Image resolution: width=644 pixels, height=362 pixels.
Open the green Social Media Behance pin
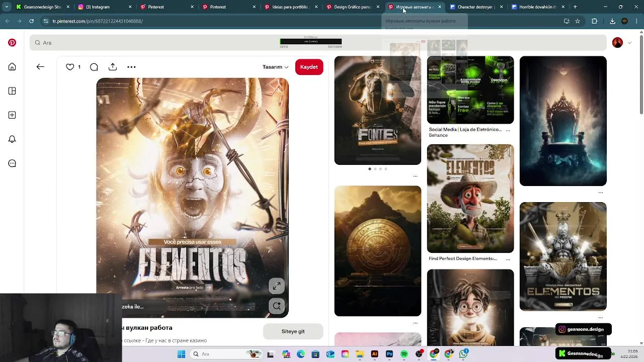[470, 90]
